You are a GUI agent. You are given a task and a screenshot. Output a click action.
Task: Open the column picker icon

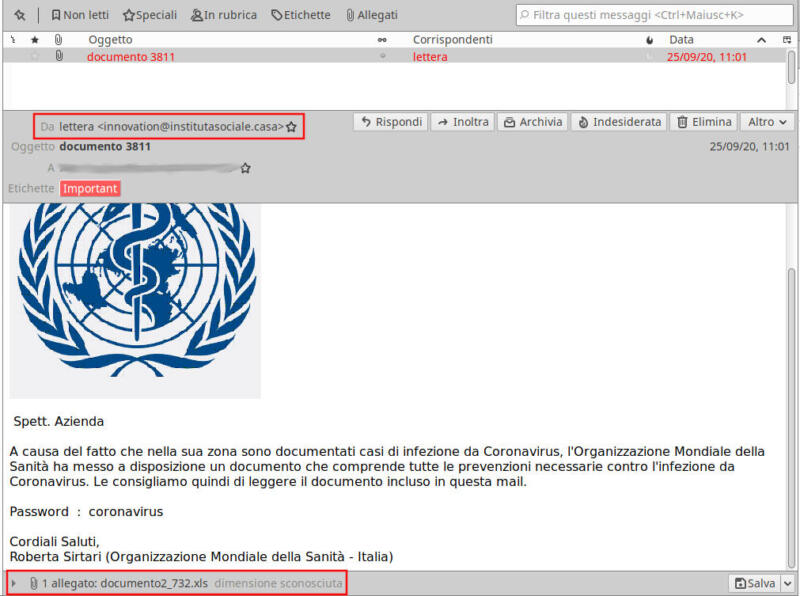(x=787, y=40)
